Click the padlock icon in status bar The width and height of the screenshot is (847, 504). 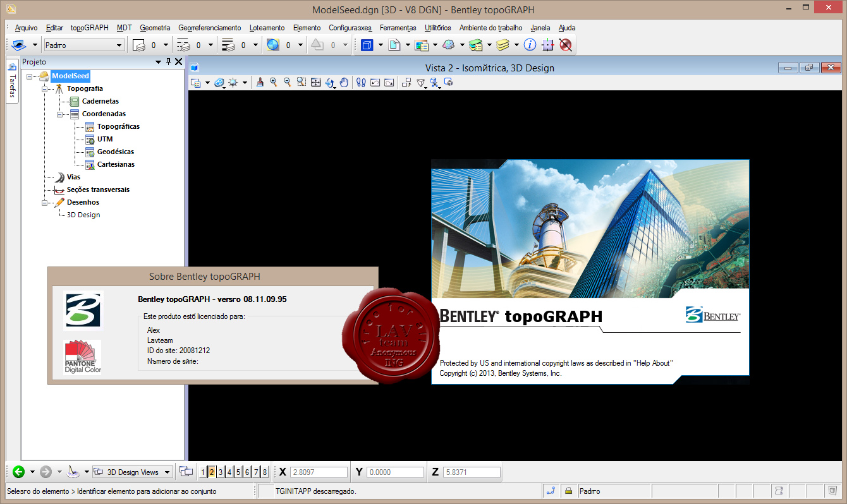pyautogui.click(x=568, y=491)
